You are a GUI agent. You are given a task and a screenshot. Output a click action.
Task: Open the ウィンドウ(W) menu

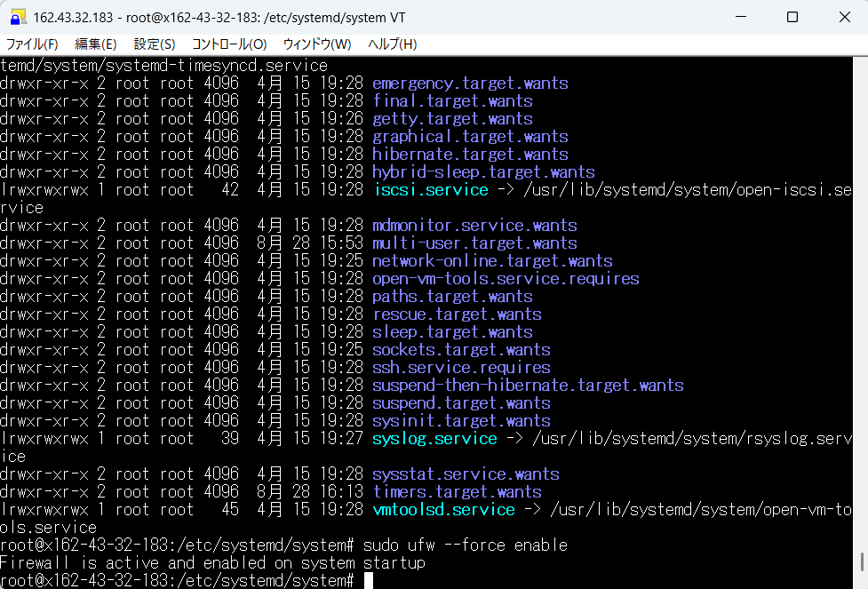point(317,44)
